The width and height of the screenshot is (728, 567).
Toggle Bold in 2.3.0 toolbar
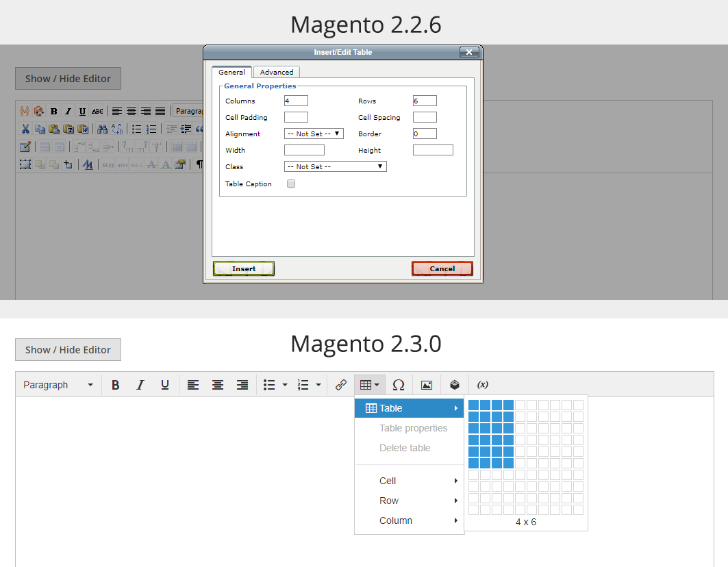pos(116,384)
